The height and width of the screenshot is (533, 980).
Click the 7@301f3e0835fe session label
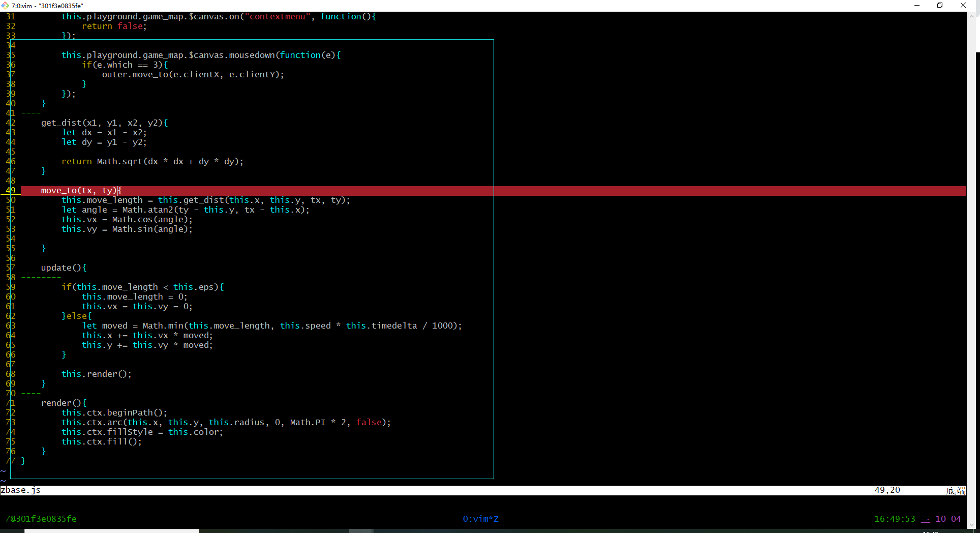[x=41, y=519]
